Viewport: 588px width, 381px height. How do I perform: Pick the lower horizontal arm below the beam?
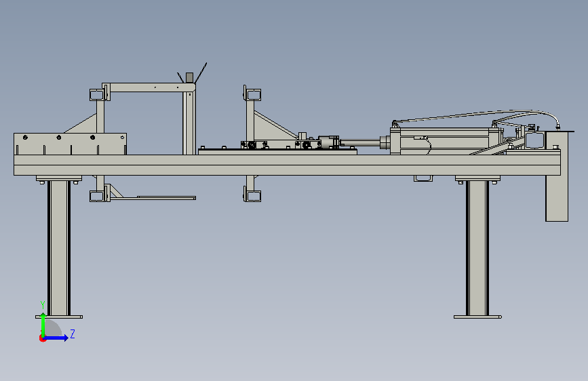coord(153,198)
